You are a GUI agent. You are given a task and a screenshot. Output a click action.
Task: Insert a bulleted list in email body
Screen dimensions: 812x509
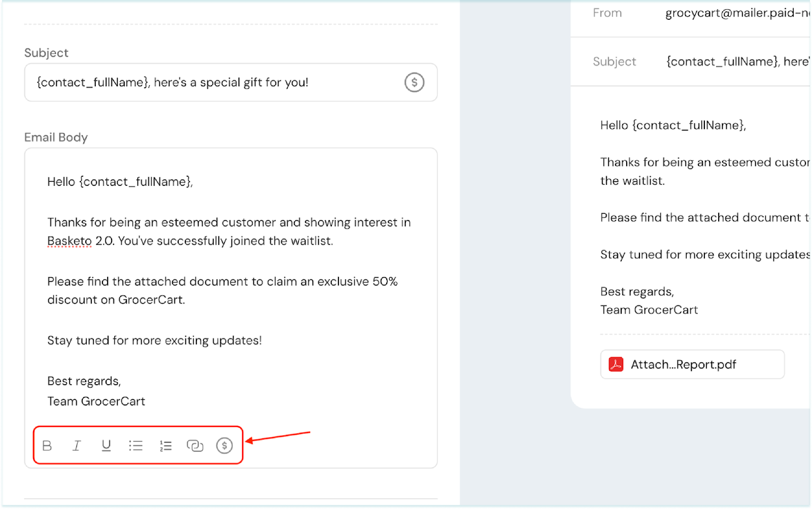click(136, 446)
